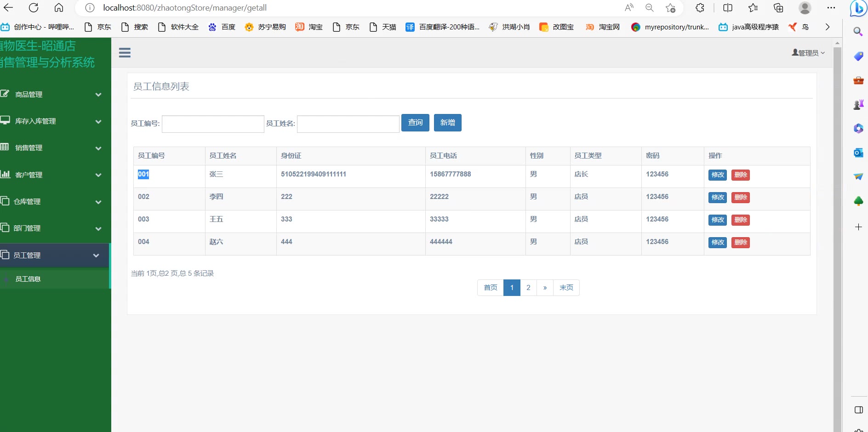Expand 销售管理 menu
This screenshot has width=868, height=432.
tap(55, 148)
